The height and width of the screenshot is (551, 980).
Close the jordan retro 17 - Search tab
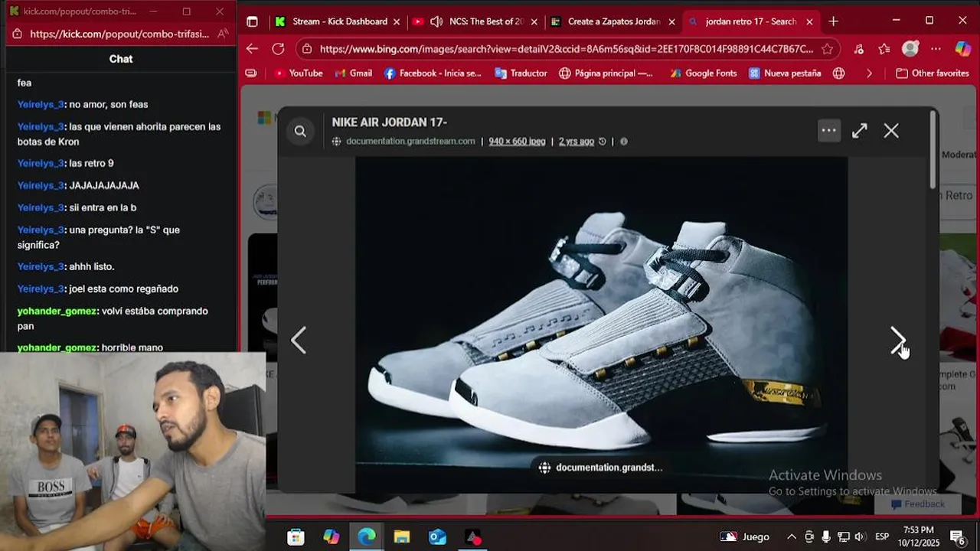[x=809, y=21]
